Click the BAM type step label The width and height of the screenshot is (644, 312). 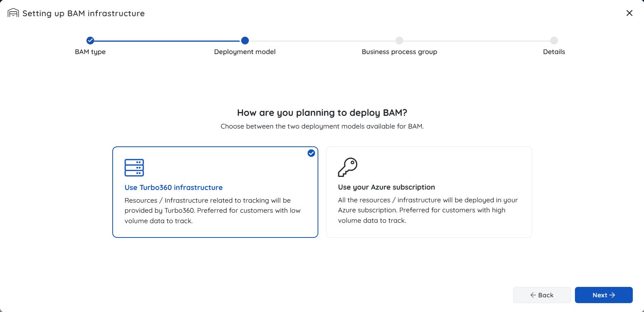pos(90,52)
